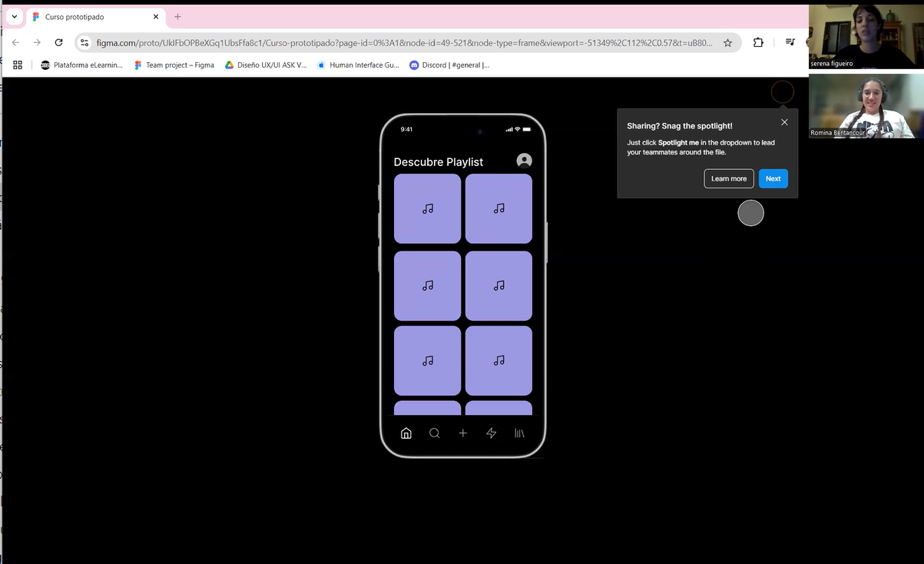Open the Team project – Figma bookmark
924x564 pixels.
(x=174, y=65)
